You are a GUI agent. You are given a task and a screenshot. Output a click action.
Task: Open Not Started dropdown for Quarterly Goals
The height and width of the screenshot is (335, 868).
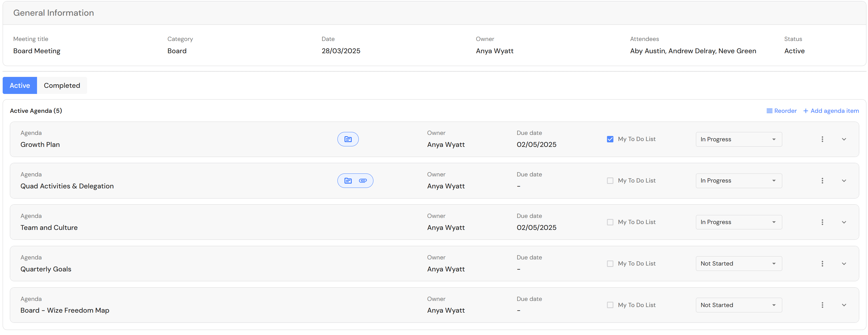pyautogui.click(x=738, y=264)
